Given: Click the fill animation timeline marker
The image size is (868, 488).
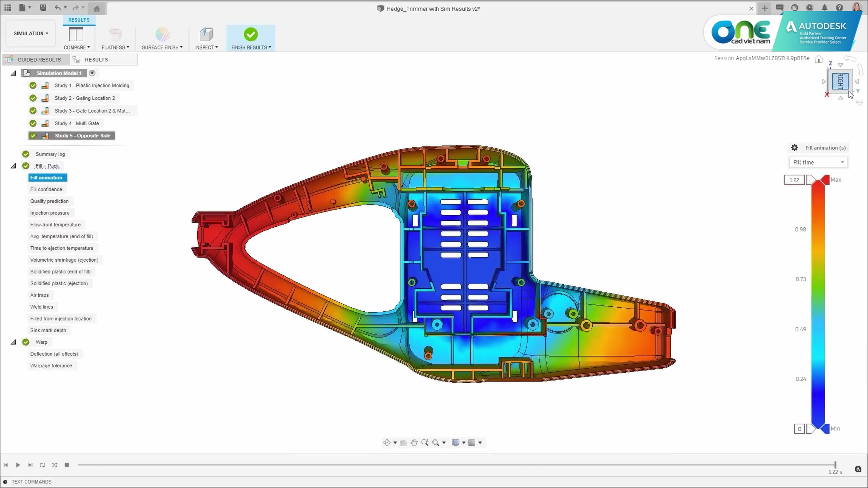Looking at the screenshot, I should click(835, 465).
